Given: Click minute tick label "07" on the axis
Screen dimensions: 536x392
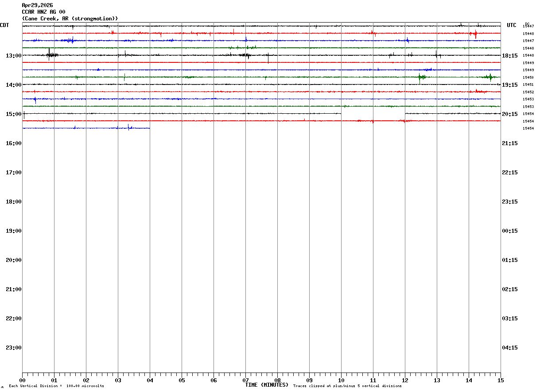Looking at the screenshot, I should [245, 380].
